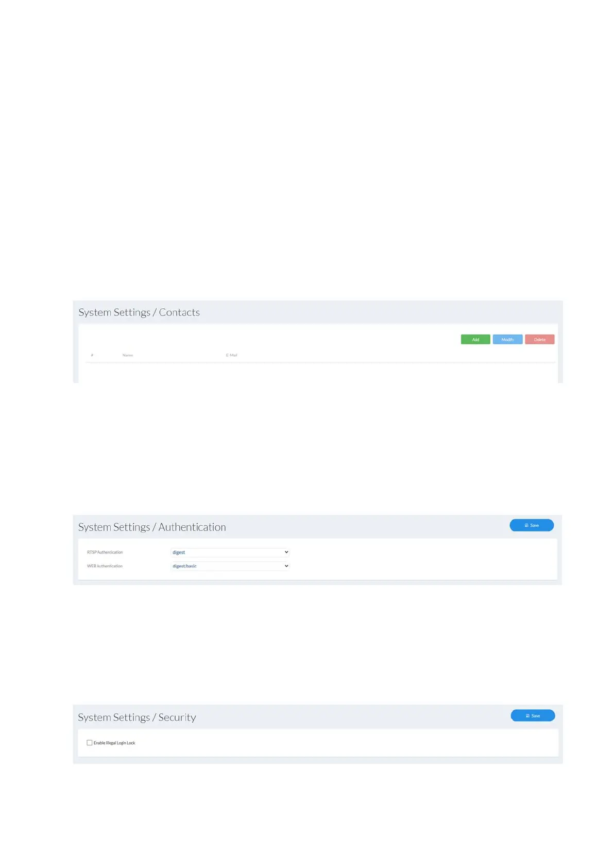Click the chevron arrow of the digest/basic dropdown
The width and height of the screenshot is (613, 868).
[286, 566]
